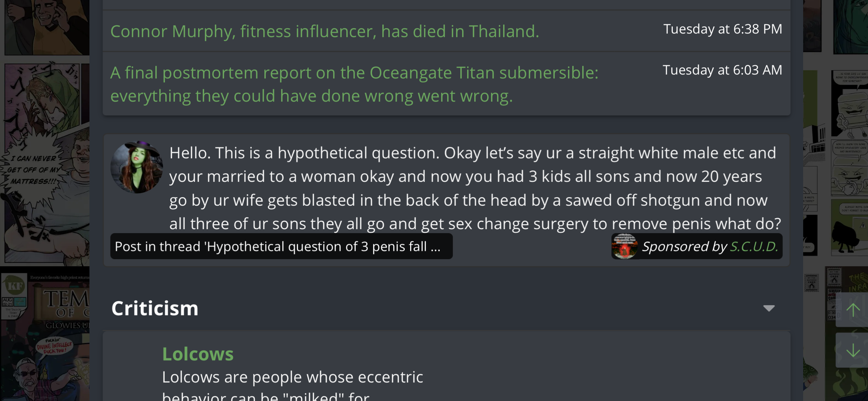
Task: Collapse the Criticism section with the arrow
Action: [769, 308]
